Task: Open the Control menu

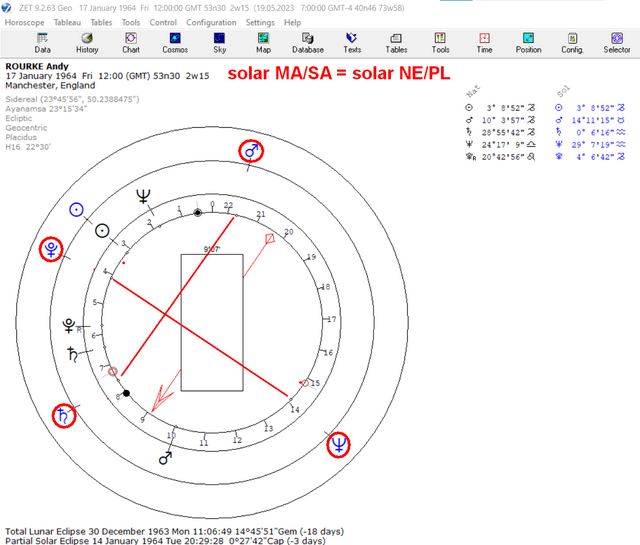Action: pos(163,22)
